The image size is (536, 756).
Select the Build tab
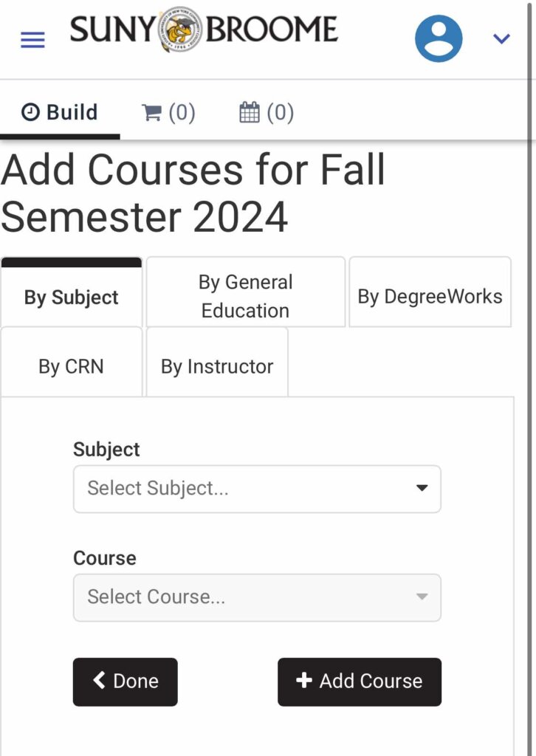click(60, 113)
